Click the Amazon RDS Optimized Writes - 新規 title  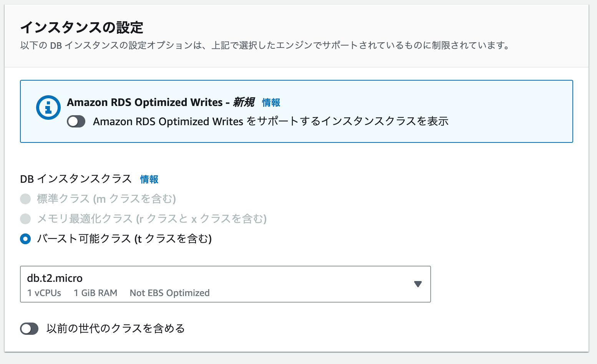point(160,103)
